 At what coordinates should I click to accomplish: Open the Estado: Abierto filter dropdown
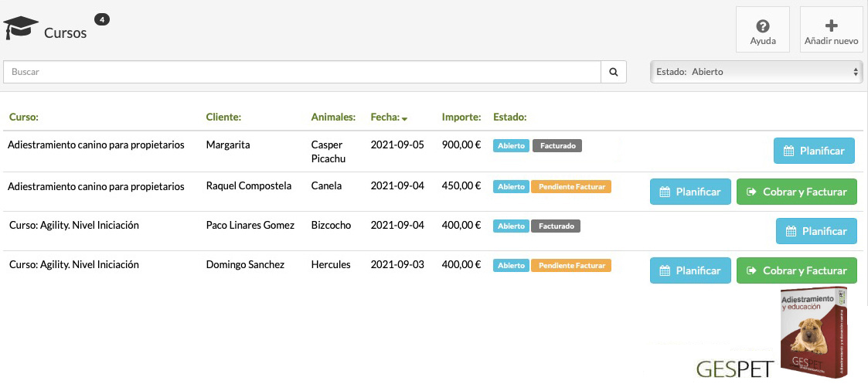tap(756, 72)
